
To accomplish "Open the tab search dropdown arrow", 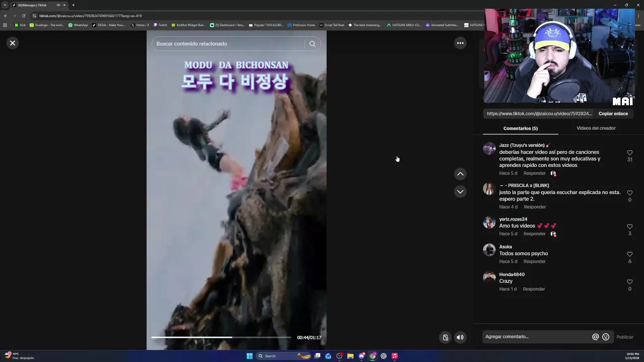I will [x=5, y=5].
